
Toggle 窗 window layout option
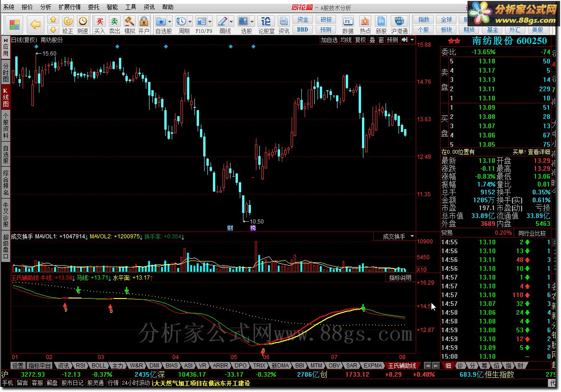click(x=381, y=40)
